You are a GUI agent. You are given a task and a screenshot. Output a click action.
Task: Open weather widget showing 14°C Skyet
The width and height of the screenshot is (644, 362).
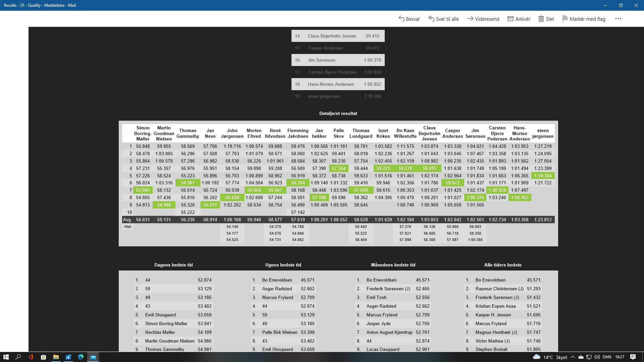[550, 357]
